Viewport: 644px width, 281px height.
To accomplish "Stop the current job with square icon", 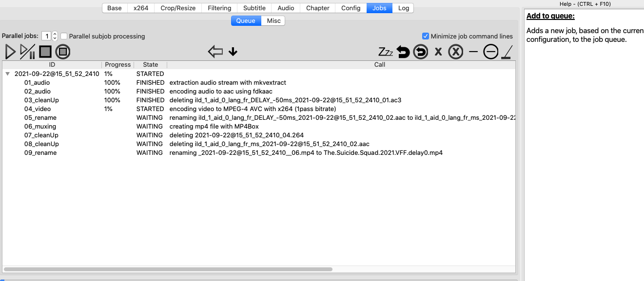I will [45, 51].
